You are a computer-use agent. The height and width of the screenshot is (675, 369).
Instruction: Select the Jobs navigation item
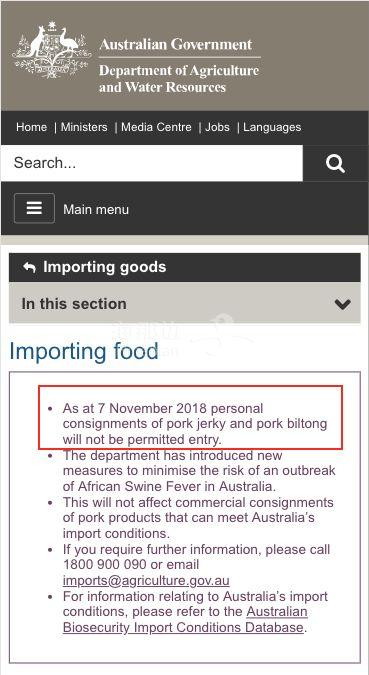click(217, 127)
